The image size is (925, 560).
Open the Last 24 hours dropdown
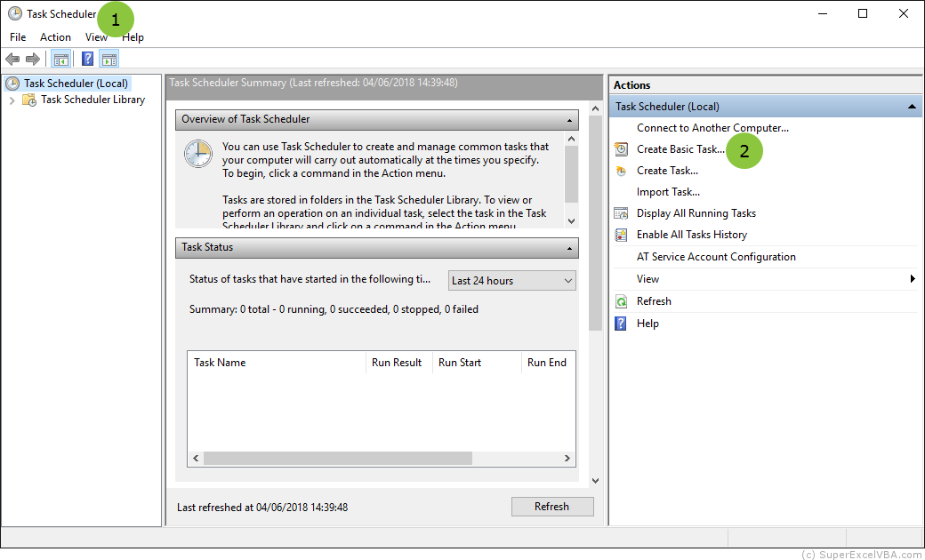[x=512, y=281]
